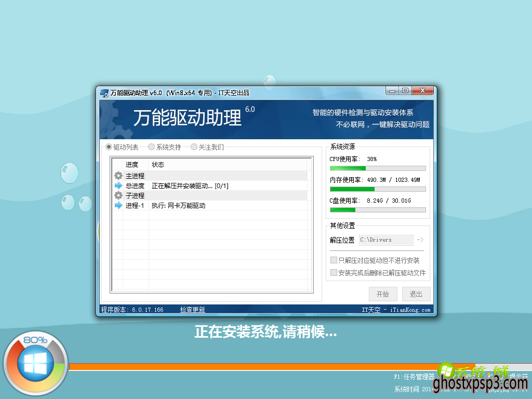The width and height of the screenshot is (532, 399).
Task: Click the blue arrow icon beside 进程-1
Action: tap(118, 205)
